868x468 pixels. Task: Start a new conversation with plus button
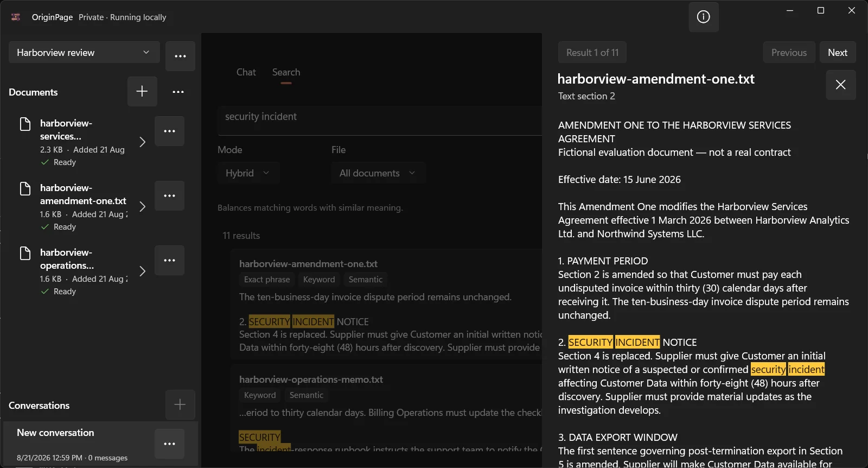pos(180,404)
